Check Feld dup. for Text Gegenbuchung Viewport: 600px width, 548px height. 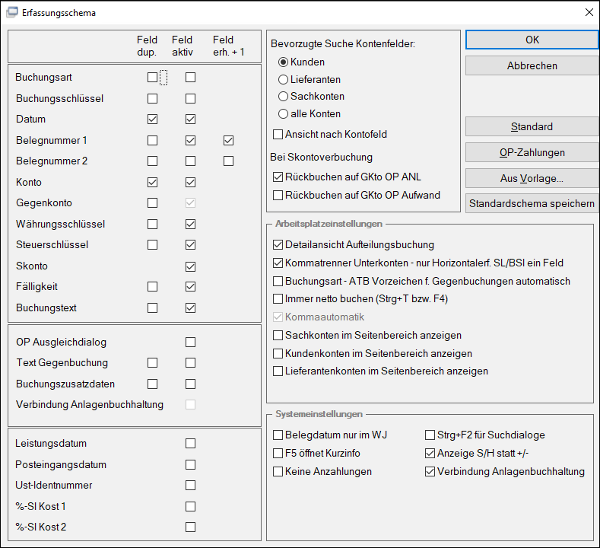click(152, 363)
